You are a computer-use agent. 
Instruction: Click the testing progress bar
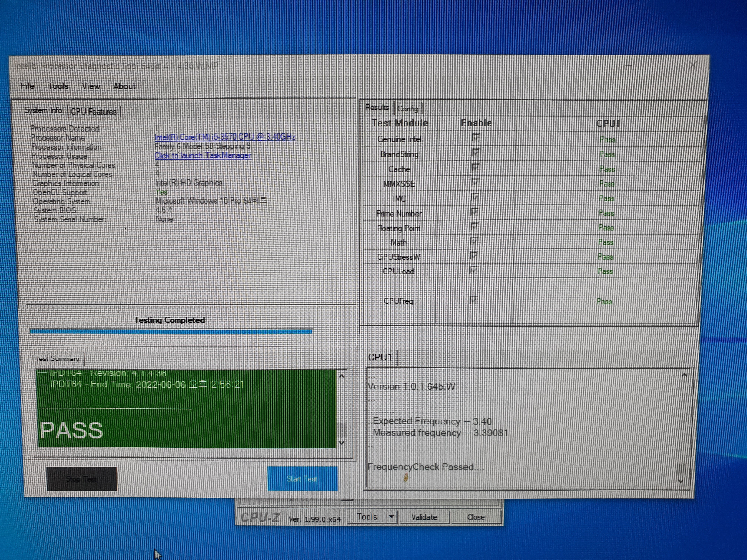coord(171,331)
